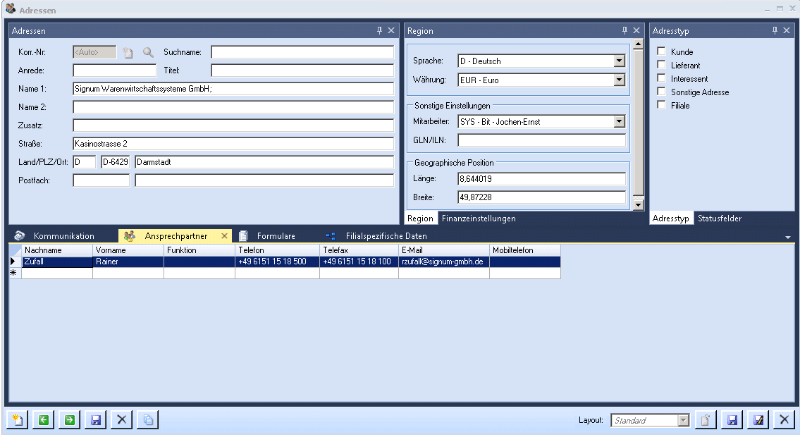The image size is (800, 435).
Task: Click the E-Mail column header
Action: click(x=443, y=250)
